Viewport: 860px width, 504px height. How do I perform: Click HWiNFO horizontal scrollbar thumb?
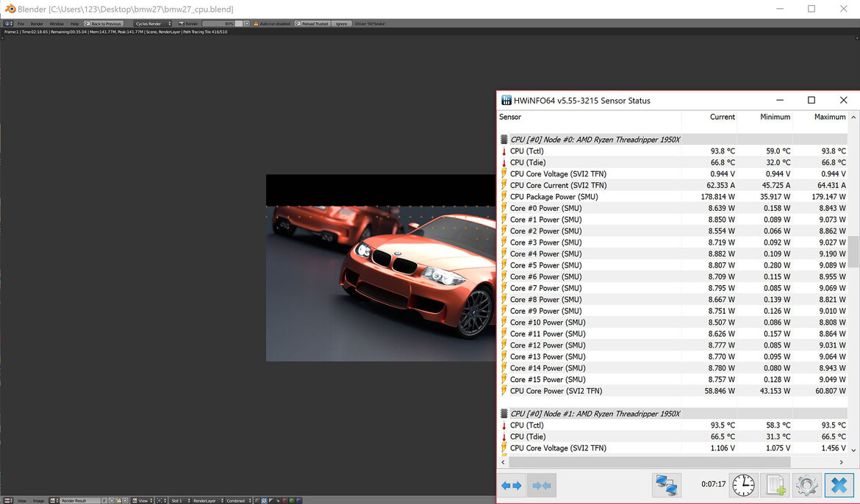pos(649,462)
